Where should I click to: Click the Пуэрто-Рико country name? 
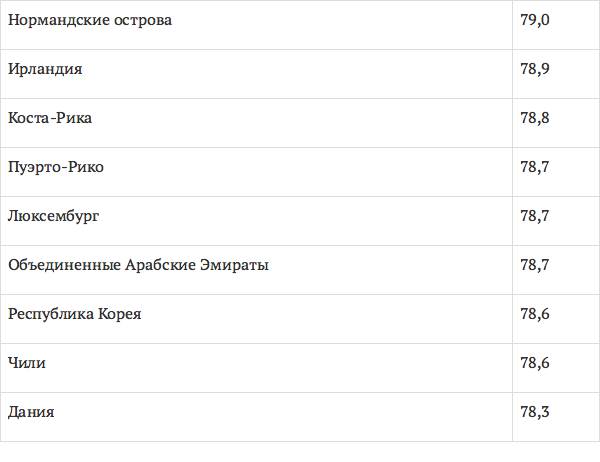tap(55, 167)
